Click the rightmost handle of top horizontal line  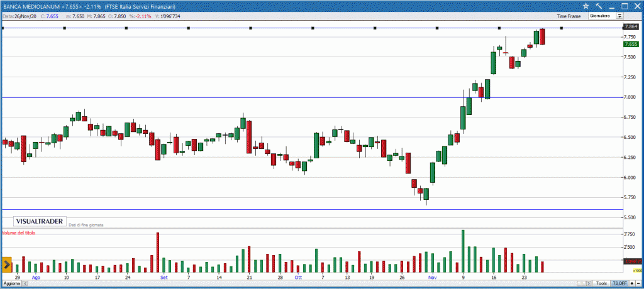click(x=562, y=28)
